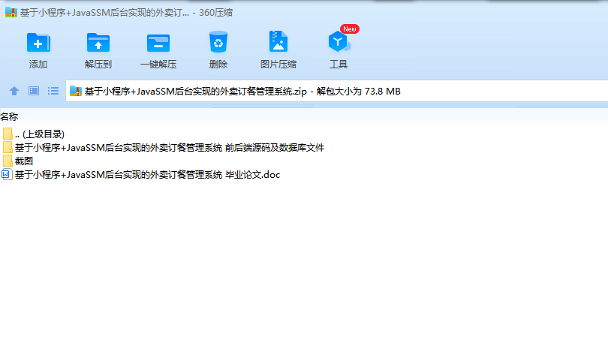Viewport: 608px width, 364px height.
Task: Click the folder icon of 上级目录 row
Action: point(8,134)
